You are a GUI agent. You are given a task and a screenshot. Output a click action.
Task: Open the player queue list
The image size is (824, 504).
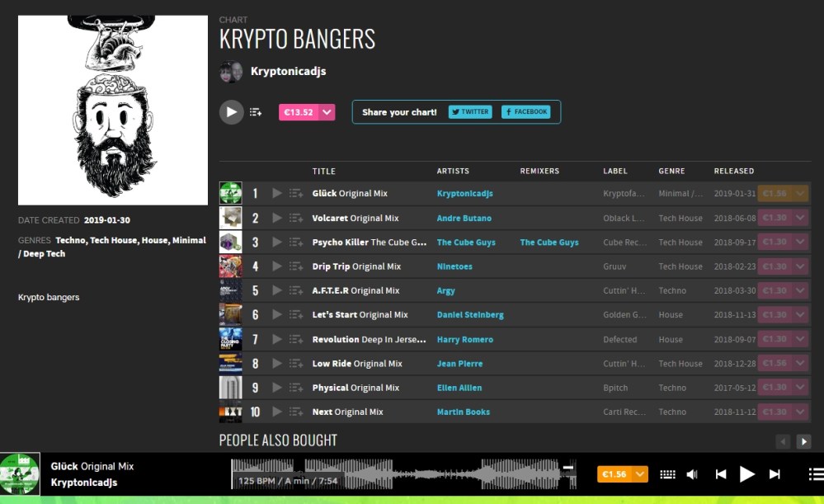[815, 474]
